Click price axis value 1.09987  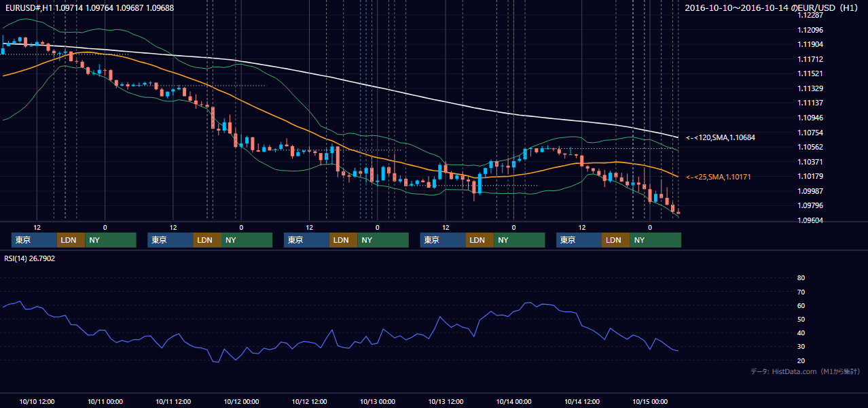point(810,191)
